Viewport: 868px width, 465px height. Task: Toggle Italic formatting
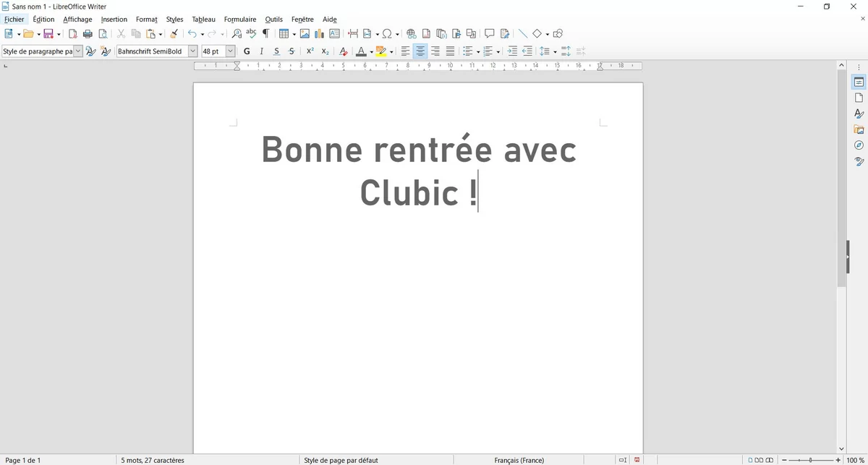pyautogui.click(x=261, y=51)
